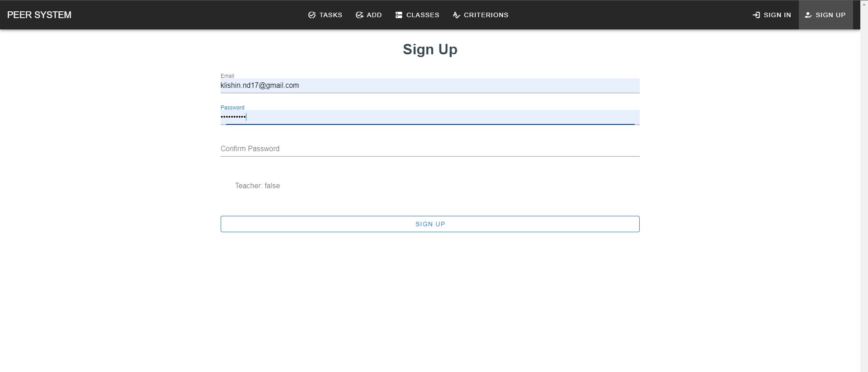868x372 pixels.
Task: Focus the Confirm Password field
Action: click(430, 149)
